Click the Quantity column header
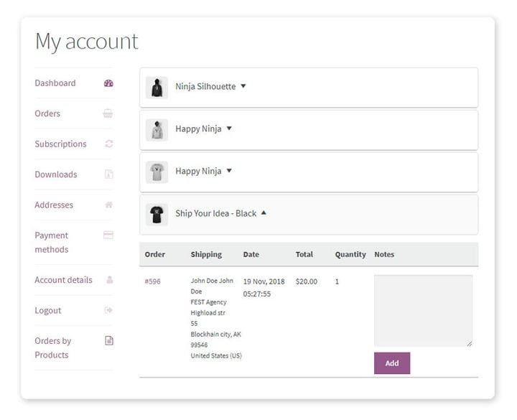517x420 pixels. pos(350,254)
